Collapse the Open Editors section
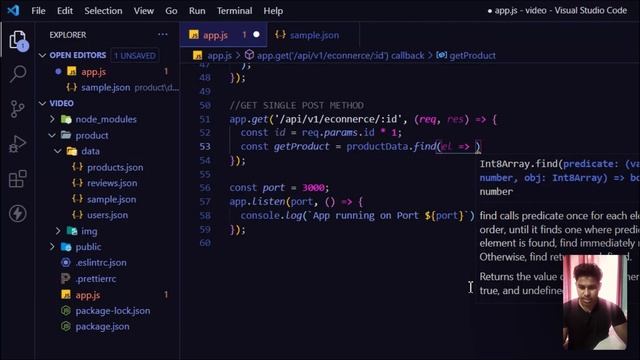Image resolution: width=640 pixels, height=360 pixels. pyautogui.click(x=42, y=55)
